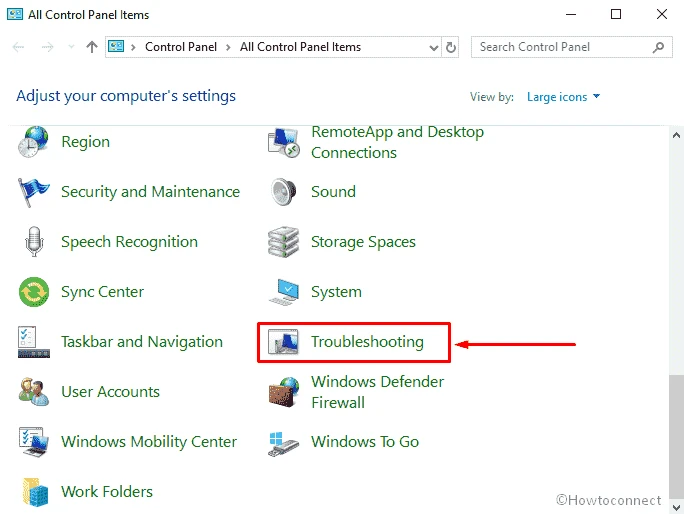Open the Sound speaker icon
This screenshot has width=684, height=514.
pos(284,192)
